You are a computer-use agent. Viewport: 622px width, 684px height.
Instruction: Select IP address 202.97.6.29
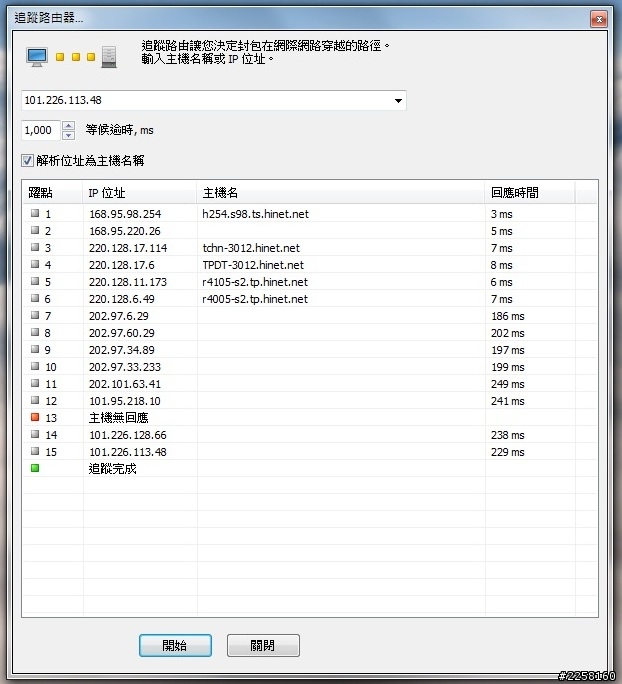coord(119,316)
